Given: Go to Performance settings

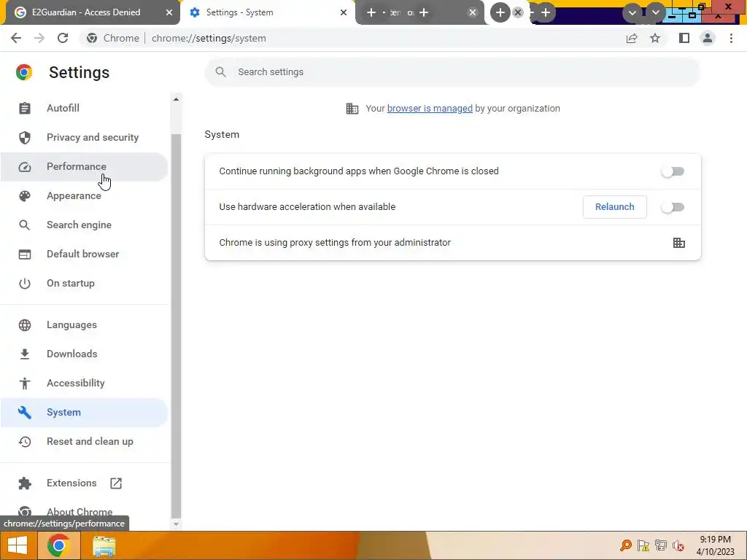Looking at the screenshot, I should (85, 167).
